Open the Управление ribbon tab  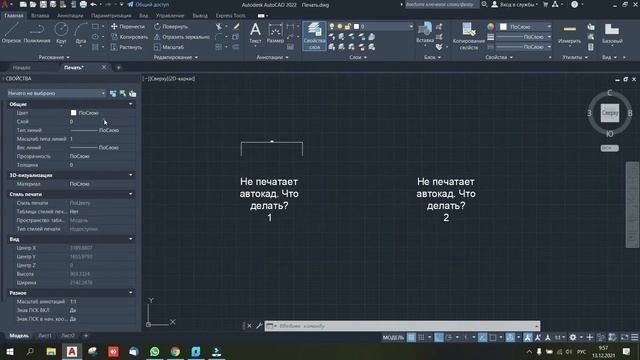170,16
